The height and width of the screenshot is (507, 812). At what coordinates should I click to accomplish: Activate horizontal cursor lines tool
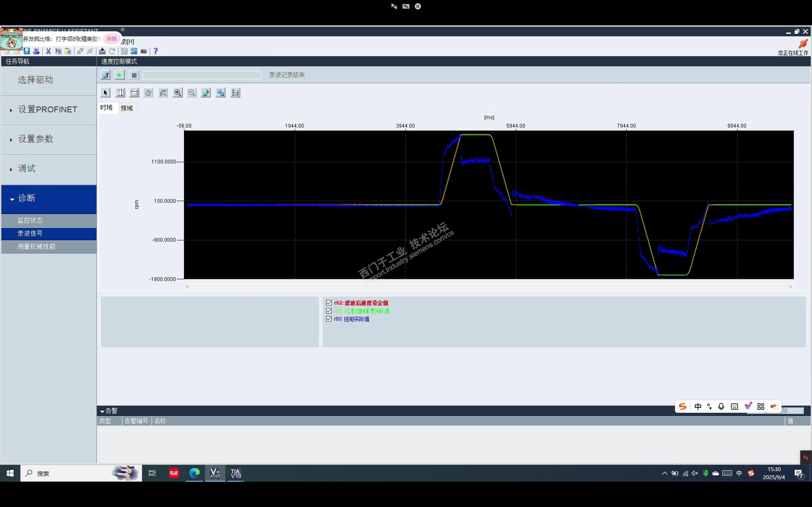click(134, 93)
